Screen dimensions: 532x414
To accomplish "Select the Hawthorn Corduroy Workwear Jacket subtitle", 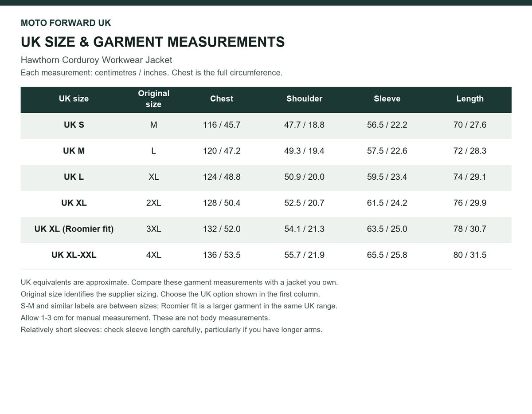I will (x=96, y=60).
